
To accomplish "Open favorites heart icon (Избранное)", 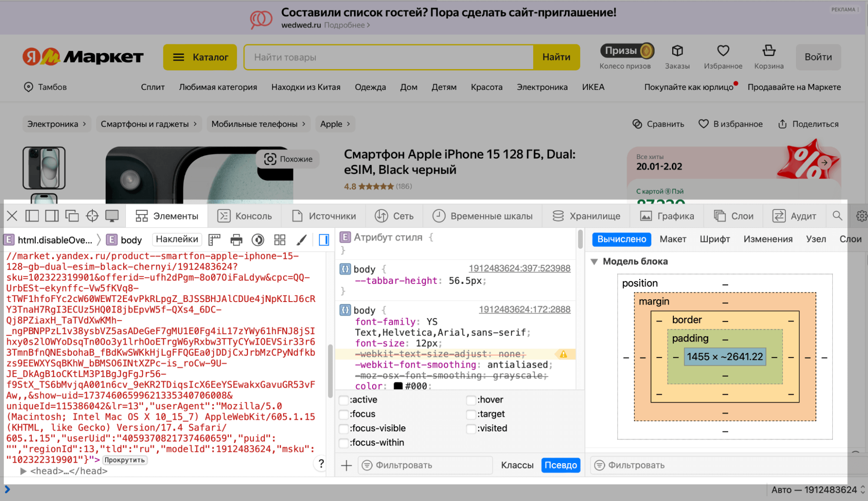I will pos(723,51).
